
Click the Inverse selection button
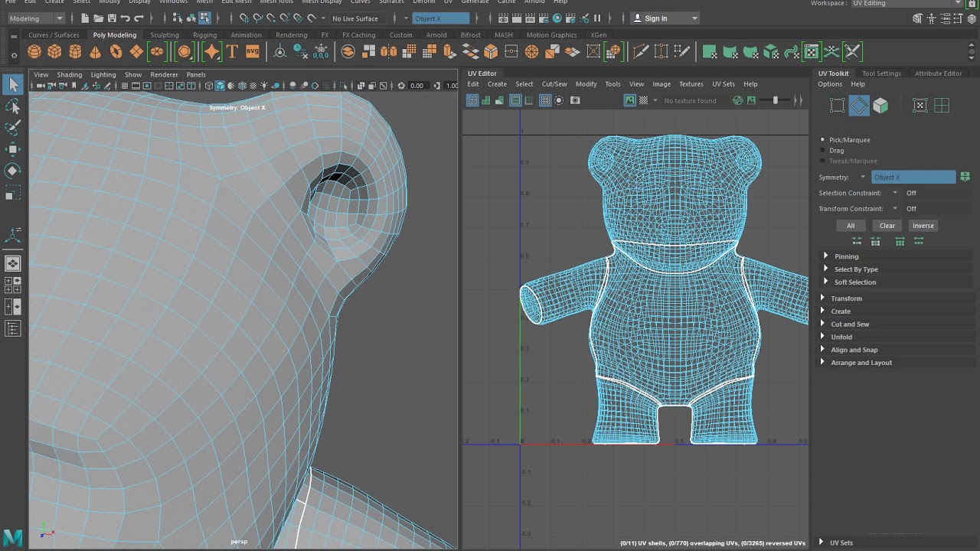pyautogui.click(x=923, y=226)
